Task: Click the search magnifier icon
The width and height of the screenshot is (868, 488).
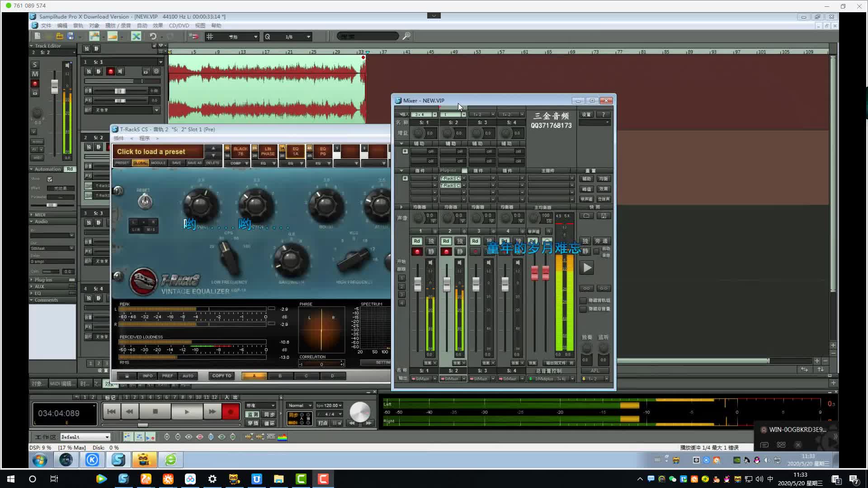Action: pos(406,36)
